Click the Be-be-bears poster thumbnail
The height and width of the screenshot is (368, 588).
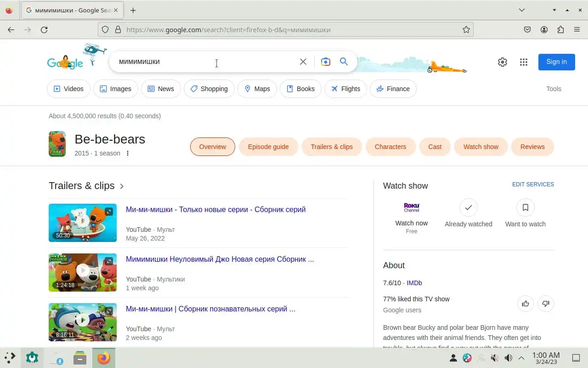point(57,144)
